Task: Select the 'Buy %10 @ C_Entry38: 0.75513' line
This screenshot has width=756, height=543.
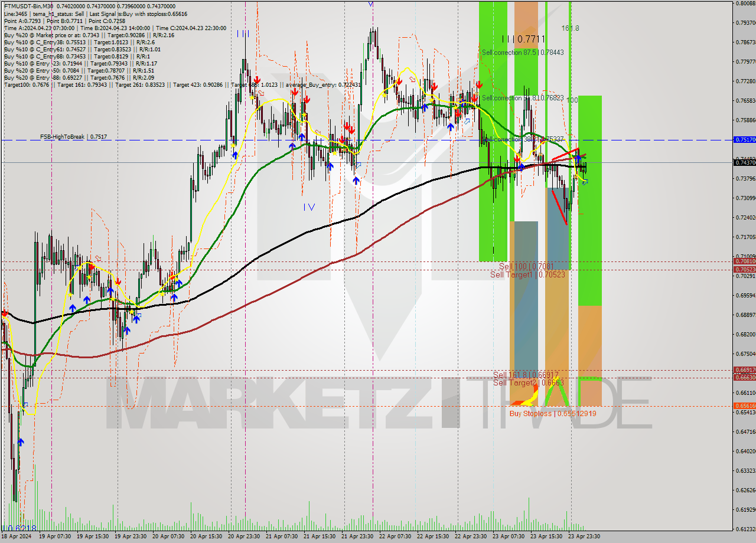Action: [x=79, y=42]
